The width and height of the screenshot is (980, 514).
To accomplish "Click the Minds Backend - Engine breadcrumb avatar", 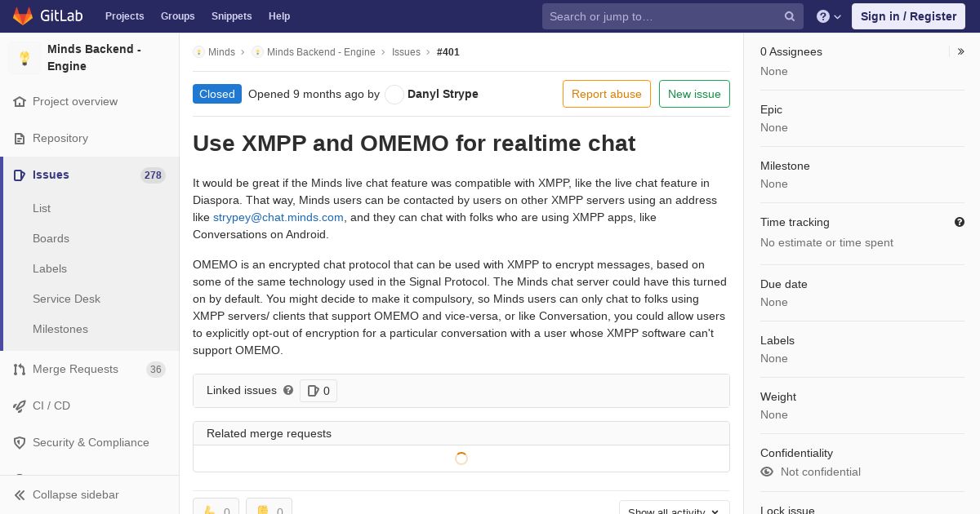I will click(257, 52).
